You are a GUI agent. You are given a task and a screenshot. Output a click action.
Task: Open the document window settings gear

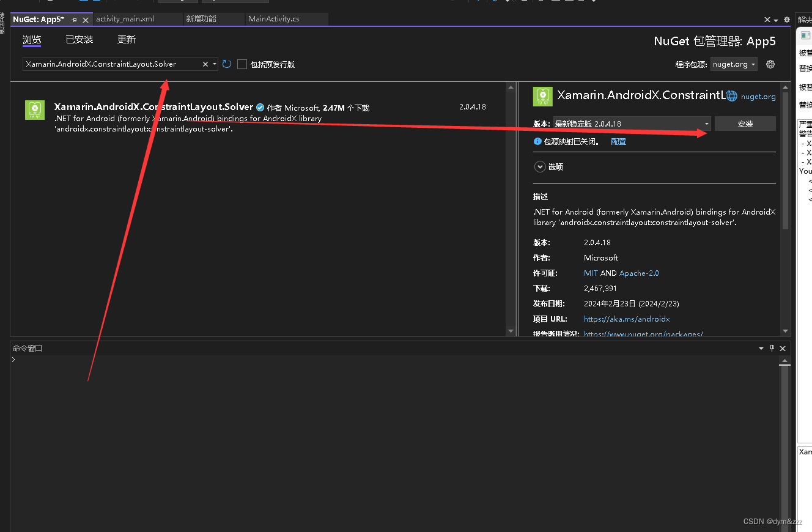click(787, 20)
